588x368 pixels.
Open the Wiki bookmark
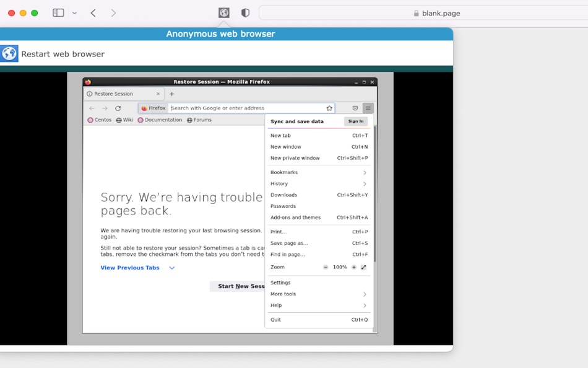click(124, 120)
